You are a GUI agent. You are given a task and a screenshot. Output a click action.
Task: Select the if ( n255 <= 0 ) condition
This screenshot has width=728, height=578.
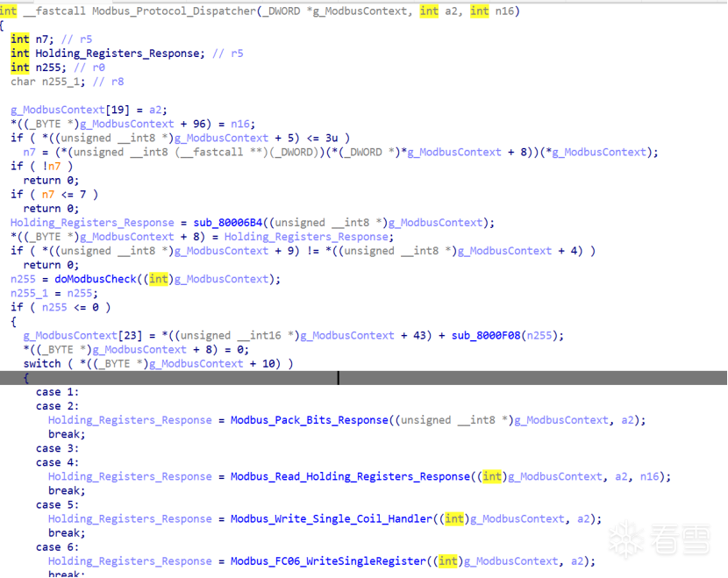pyautogui.click(x=61, y=307)
